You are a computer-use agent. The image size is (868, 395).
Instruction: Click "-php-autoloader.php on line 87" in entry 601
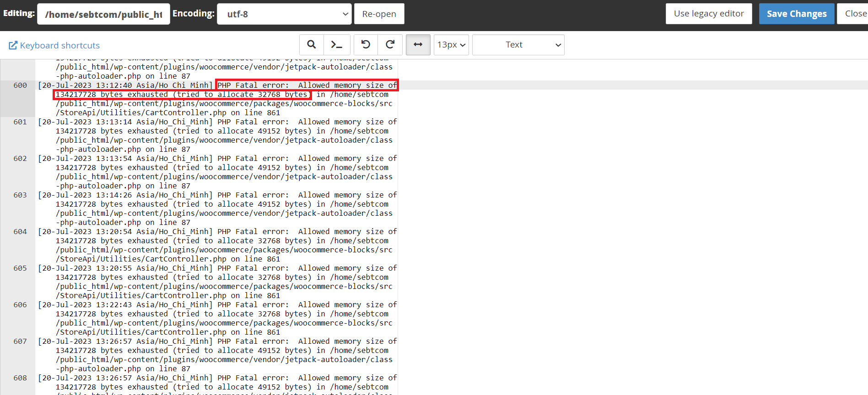(x=123, y=149)
